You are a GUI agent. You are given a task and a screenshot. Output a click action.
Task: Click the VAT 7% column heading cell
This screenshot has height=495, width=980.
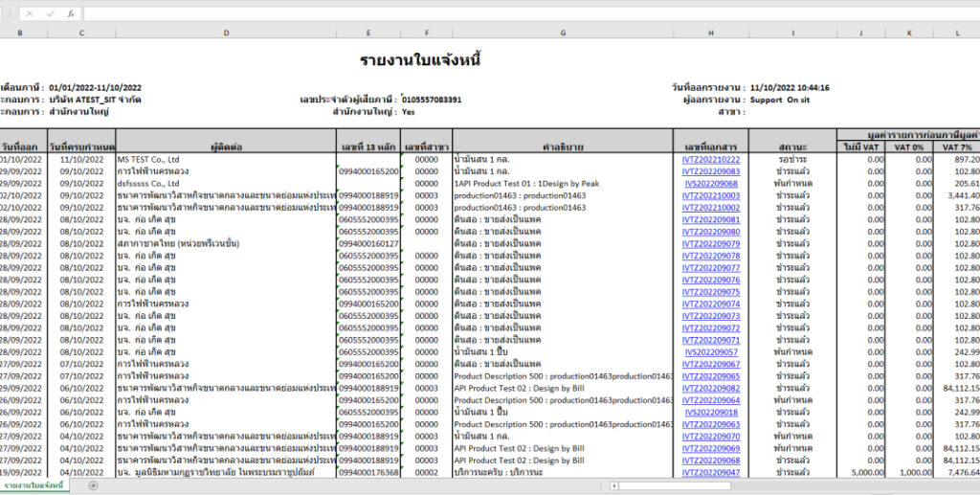point(957,146)
